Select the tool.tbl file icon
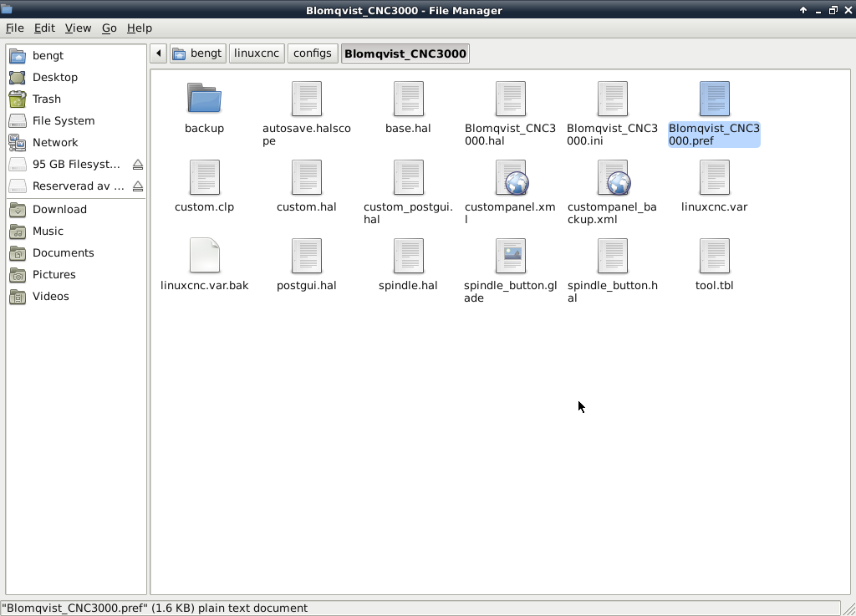The image size is (856, 616). click(715, 256)
